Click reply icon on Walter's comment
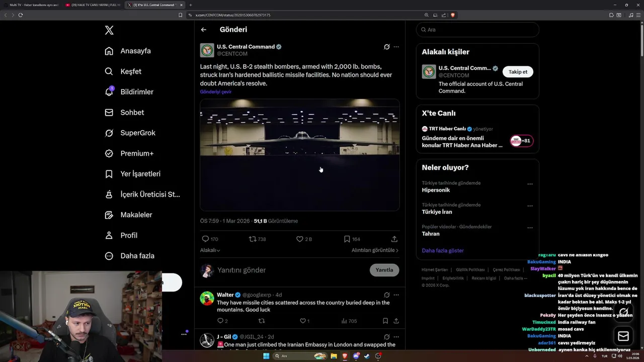Viewport: 644px width, 362px height. (x=220, y=321)
